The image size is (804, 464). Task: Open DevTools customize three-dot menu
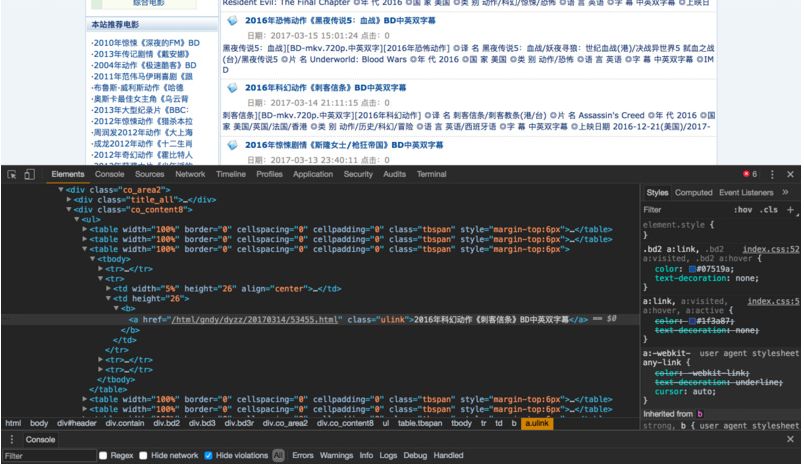tap(772, 174)
